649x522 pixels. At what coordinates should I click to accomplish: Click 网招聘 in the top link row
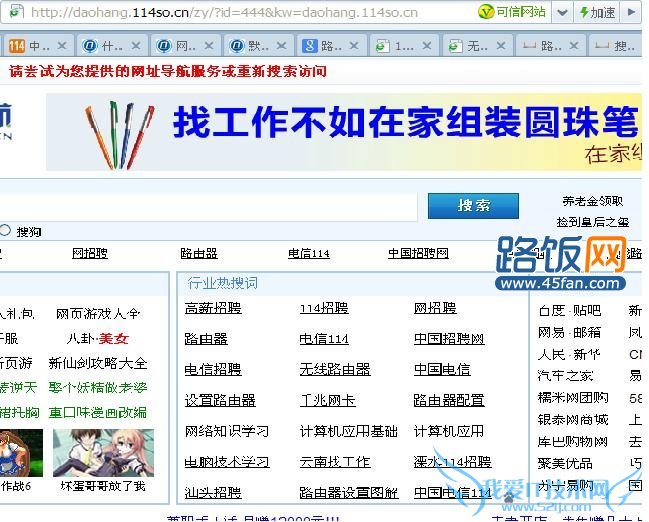click(90, 253)
